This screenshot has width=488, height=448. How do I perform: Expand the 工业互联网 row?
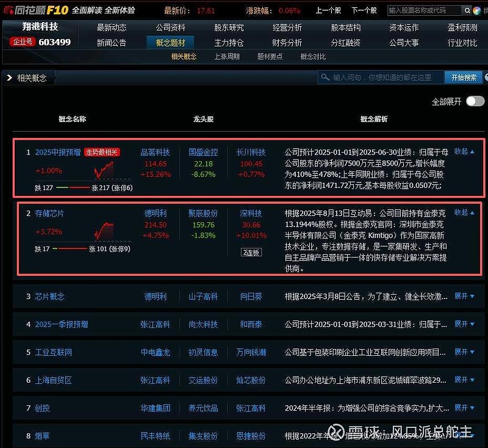point(464,352)
